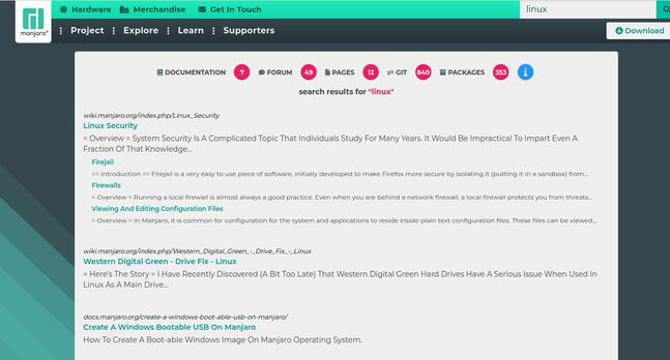Image resolution: width=670 pixels, height=360 pixels.
Task: Open the Explore menu
Action: (x=141, y=30)
